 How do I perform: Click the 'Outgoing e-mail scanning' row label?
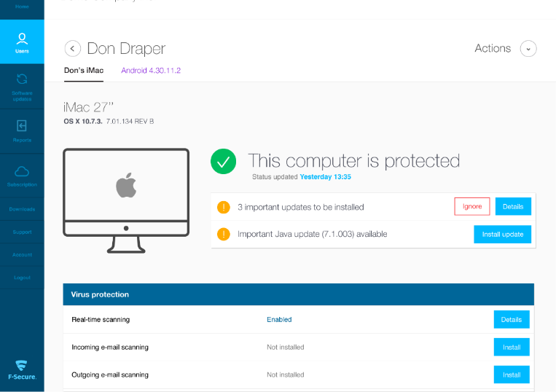(110, 375)
